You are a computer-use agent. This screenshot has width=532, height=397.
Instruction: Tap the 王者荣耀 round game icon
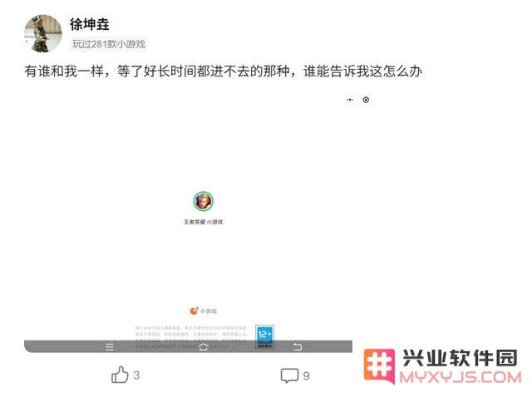point(203,201)
